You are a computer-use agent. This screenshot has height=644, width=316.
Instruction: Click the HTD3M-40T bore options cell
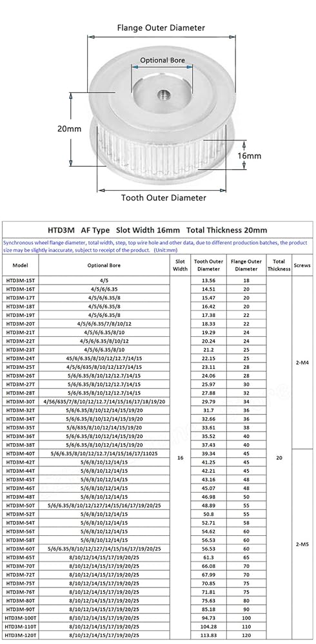(104, 453)
